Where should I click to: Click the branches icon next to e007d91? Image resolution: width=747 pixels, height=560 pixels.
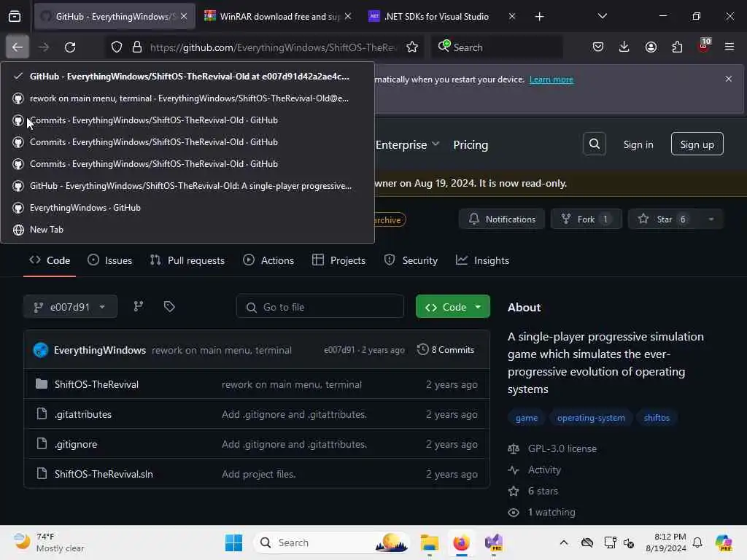138,307
